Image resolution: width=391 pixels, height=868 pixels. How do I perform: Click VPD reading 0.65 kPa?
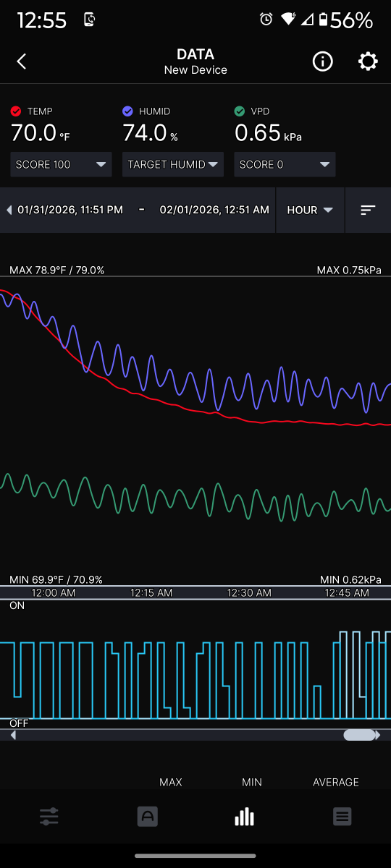point(268,133)
